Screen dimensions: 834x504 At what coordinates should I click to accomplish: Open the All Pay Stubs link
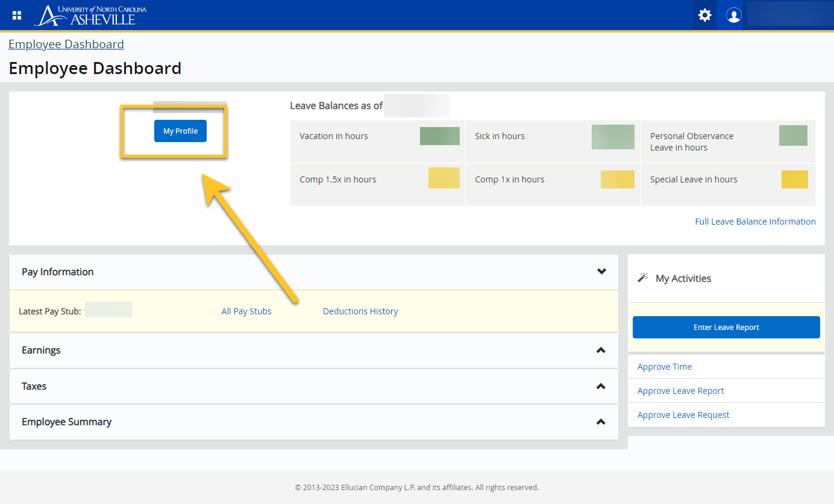click(246, 311)
